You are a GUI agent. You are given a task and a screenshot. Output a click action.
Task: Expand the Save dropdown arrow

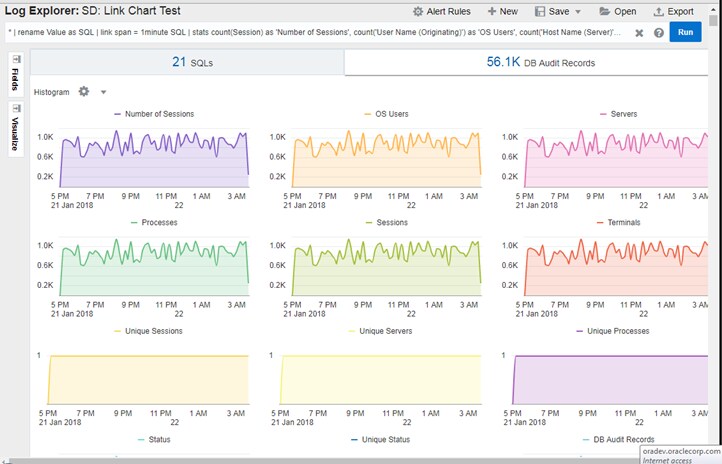[x=579, y=12]
